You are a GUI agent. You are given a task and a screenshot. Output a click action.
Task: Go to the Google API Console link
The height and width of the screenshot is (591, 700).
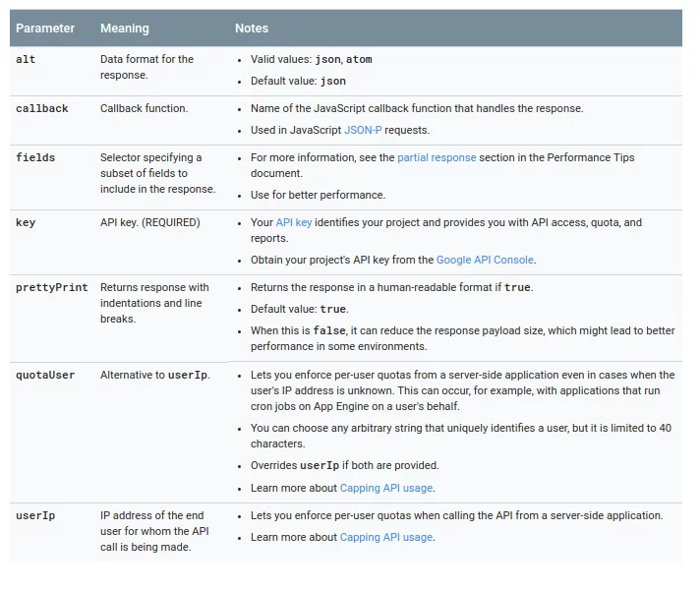[x=485, y=260]
